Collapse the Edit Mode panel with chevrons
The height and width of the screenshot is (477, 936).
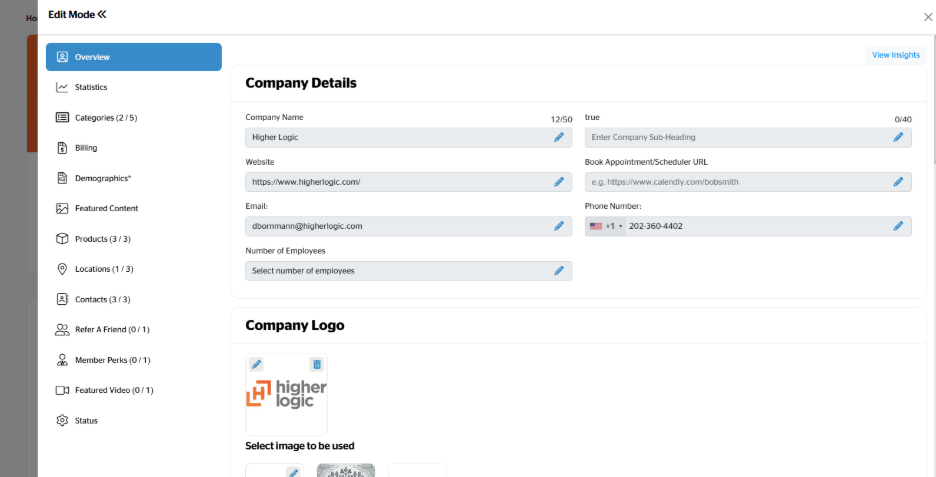click(101, 14)
